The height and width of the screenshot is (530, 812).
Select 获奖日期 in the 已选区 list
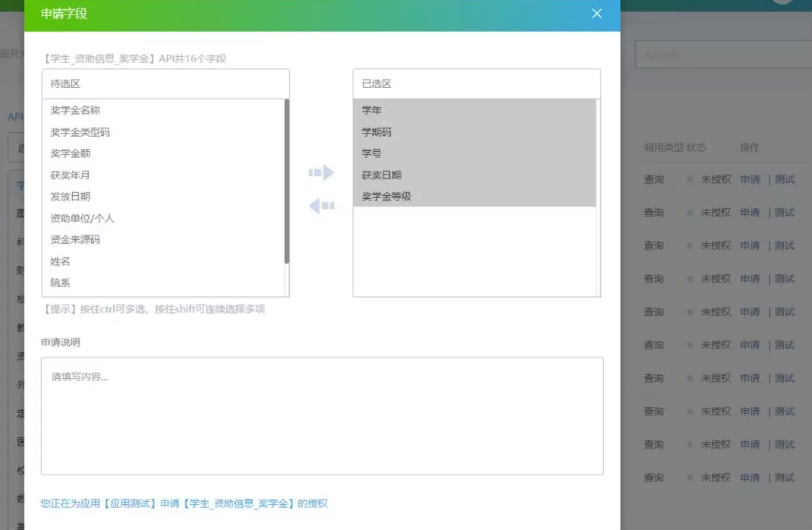click(474, 175)
